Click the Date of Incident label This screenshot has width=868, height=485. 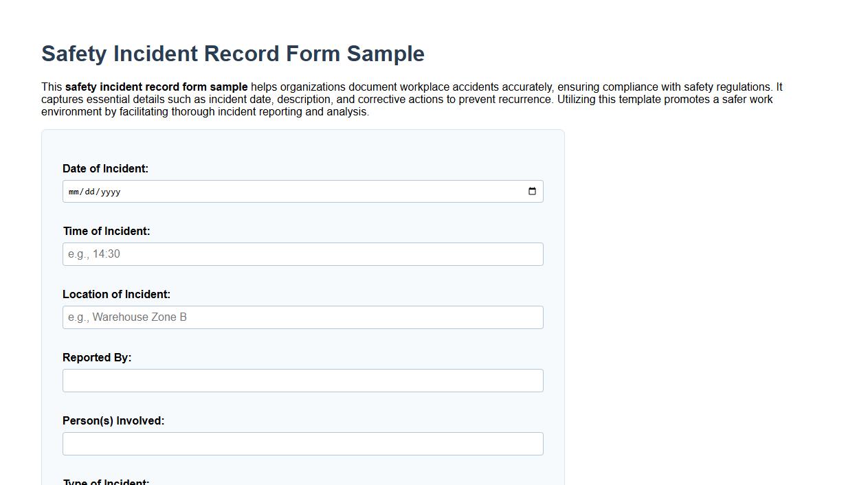click(105, 168)
